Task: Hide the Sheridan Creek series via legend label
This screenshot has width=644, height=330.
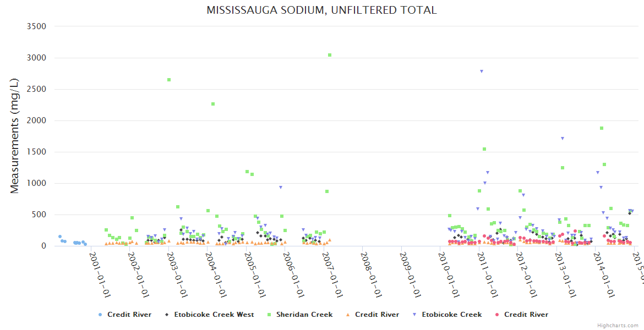Action: coord(304,315)
